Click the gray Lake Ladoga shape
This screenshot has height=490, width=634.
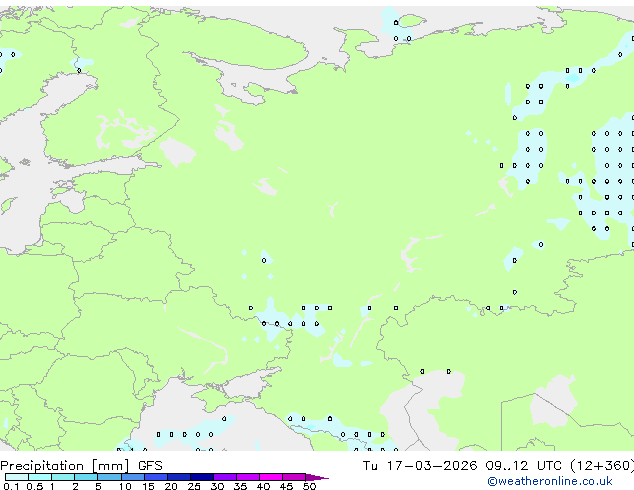pyautogui.click(x=178, y=152)
